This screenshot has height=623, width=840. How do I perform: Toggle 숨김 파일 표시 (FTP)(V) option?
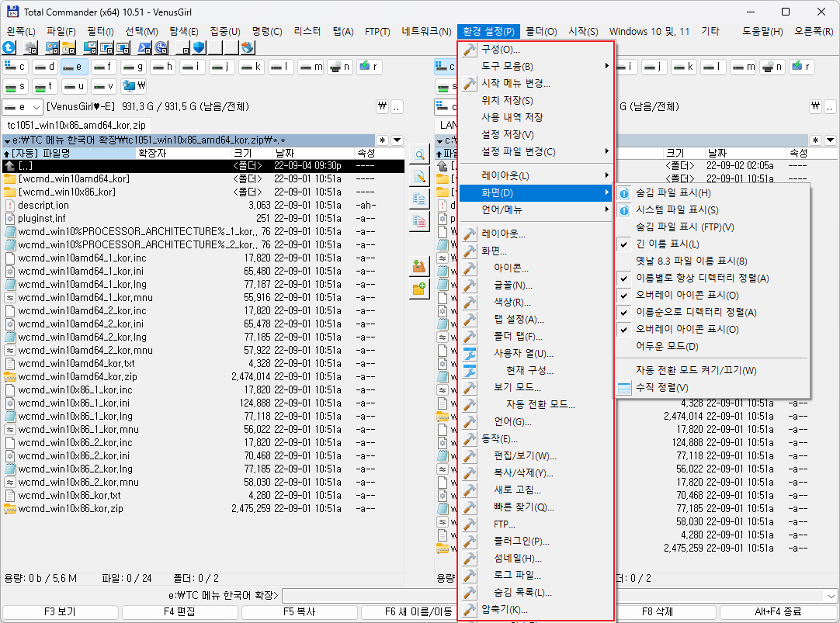[711, 227]
